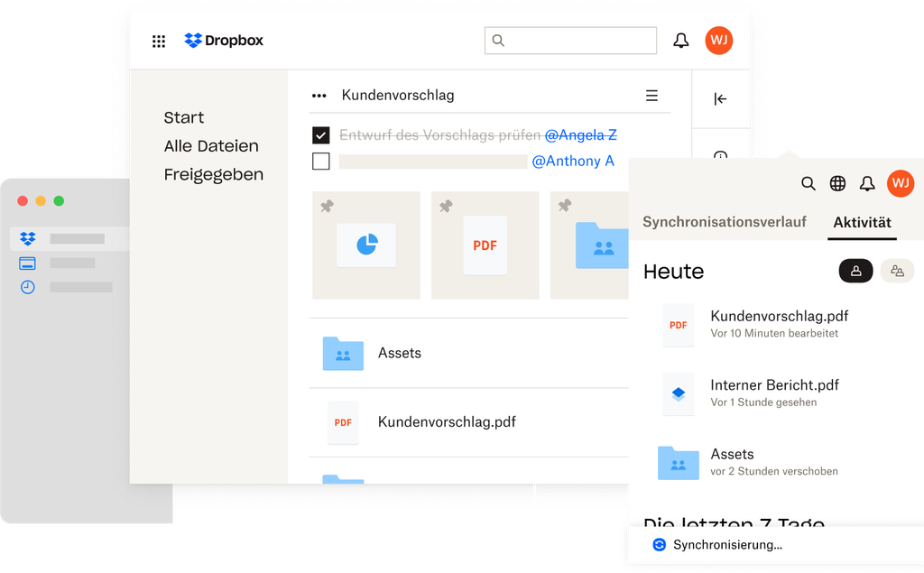Open search in the activity panel
The height and width of the screenshot is (573, 924).
[x=808, y=183]
